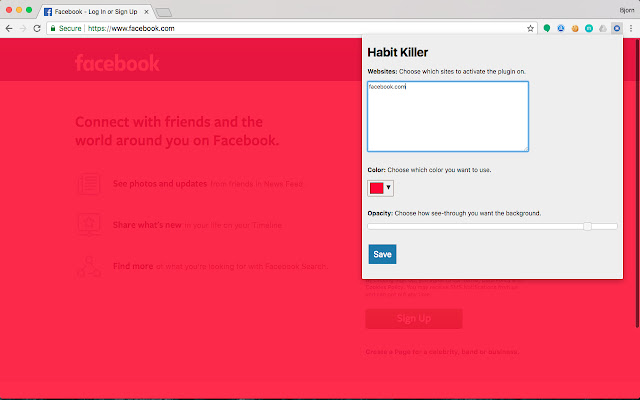640x400 pixels.
Task: Bookmark page with the star icon
Action: [530, 29]
